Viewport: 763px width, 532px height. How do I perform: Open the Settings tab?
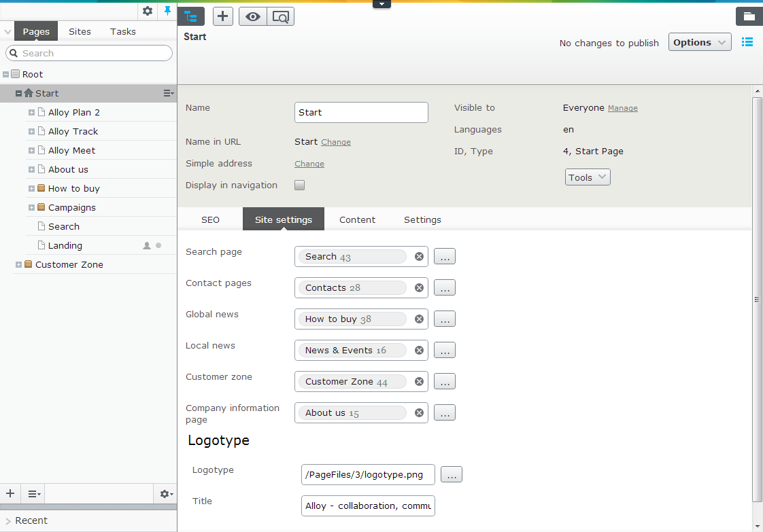(x=422, y=220)
